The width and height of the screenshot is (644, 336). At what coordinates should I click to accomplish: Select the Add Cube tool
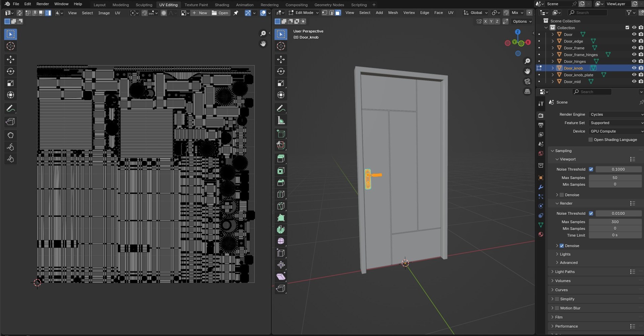(x=281, y=134)
